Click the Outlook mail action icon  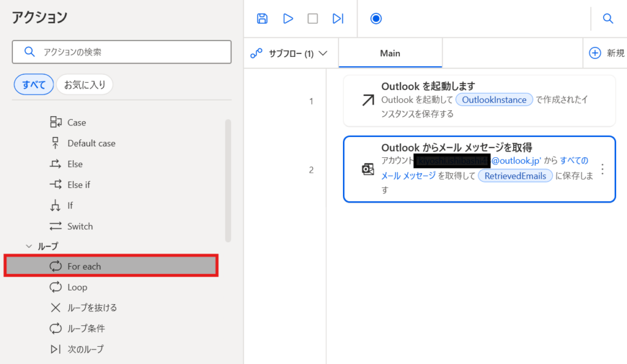point(368,169)
